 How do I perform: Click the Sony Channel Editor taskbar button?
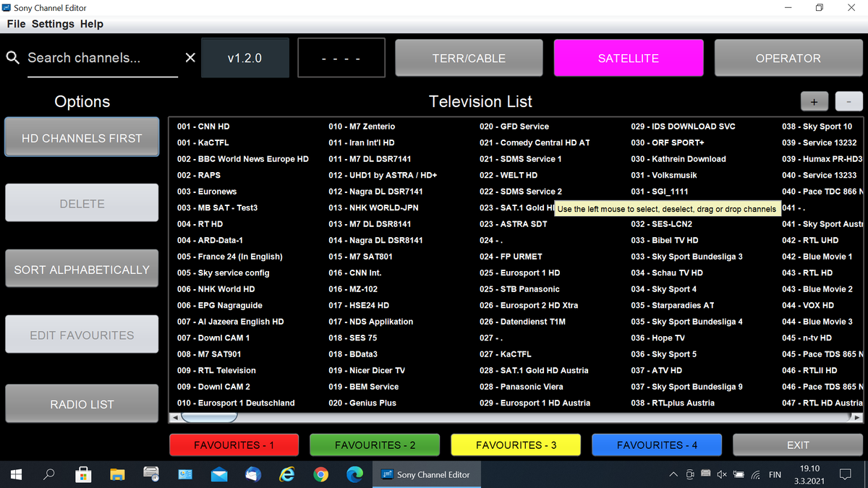point(426,475)
